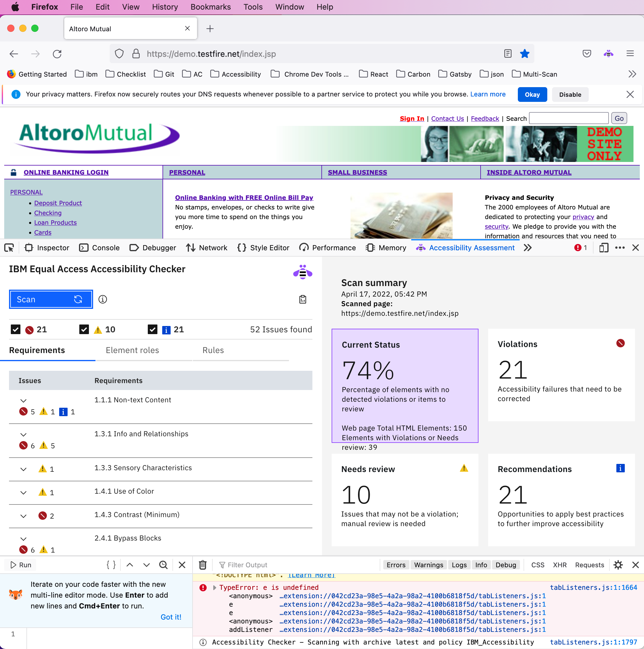Click the website Search input field
Viewport: 644px width, 649px height.
tap(568, 118)
